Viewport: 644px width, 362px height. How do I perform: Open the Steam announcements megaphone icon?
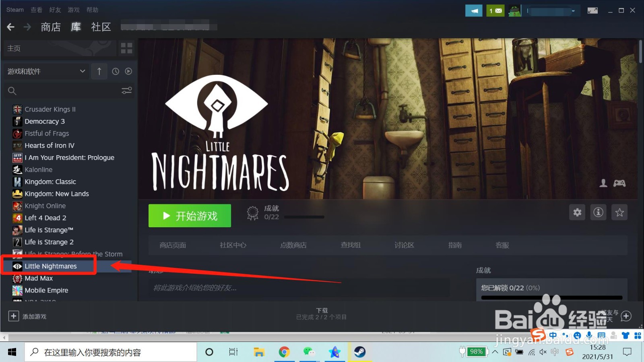[x=474, y=10]
